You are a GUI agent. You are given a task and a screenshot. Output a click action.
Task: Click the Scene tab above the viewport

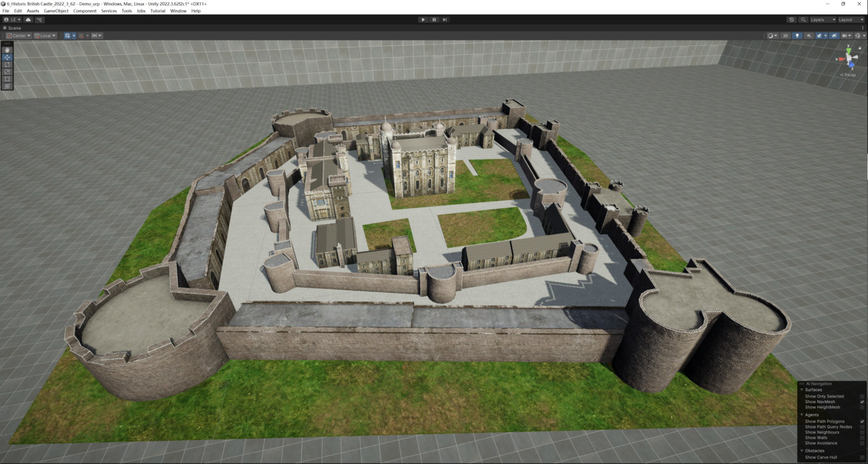(13, 27)
